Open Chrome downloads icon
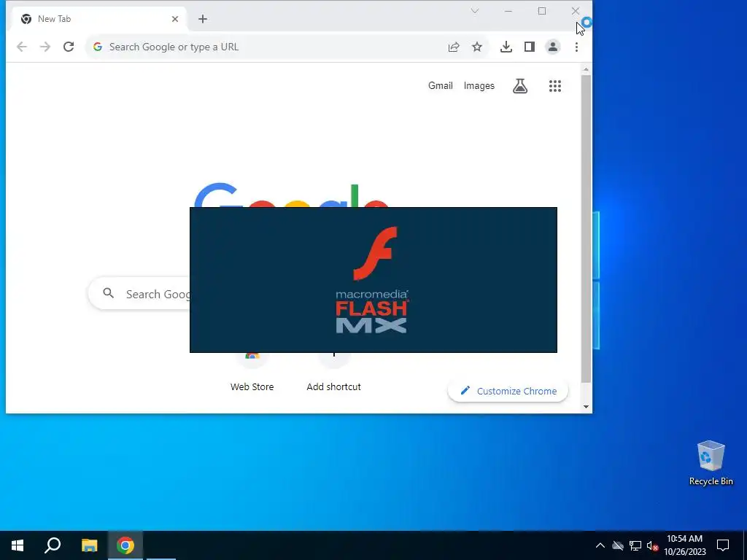Screen dimensions: 747x560 click(x=506, y=47)
